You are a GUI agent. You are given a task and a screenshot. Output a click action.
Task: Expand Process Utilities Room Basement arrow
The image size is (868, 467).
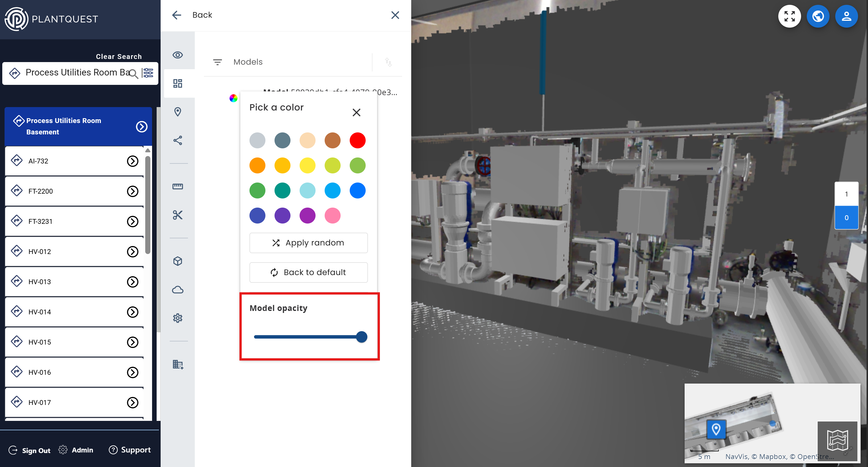(142, 127)
